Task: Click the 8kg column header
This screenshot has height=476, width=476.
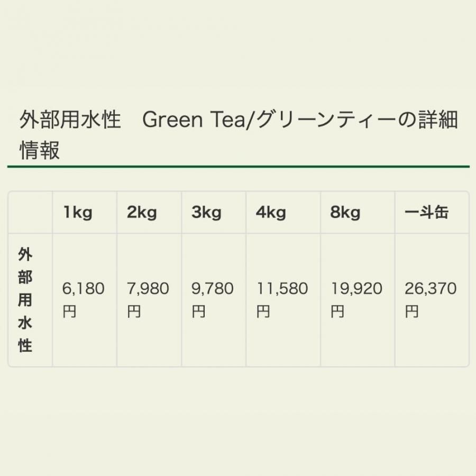Action: tap(345, 213)
